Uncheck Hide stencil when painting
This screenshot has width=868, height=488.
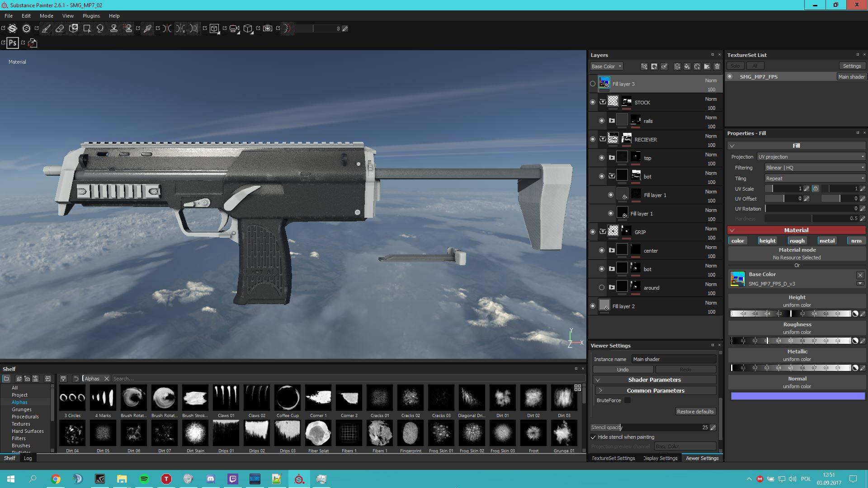(593, 437)
